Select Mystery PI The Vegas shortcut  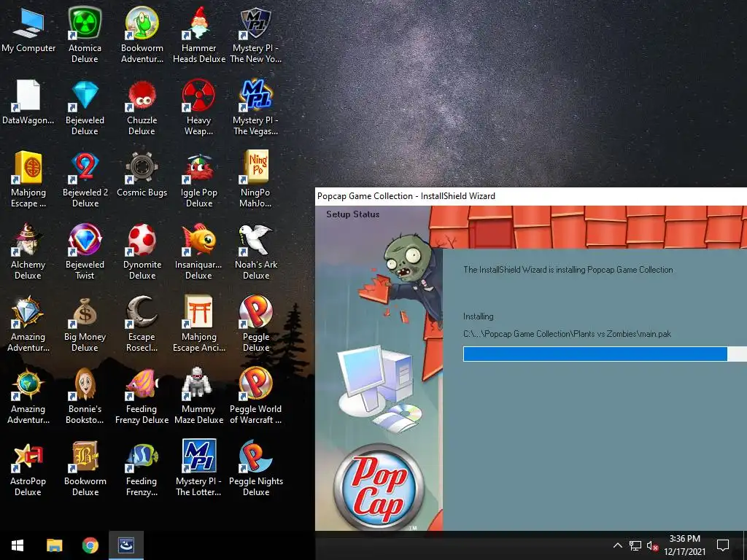[x=256, y=108]
